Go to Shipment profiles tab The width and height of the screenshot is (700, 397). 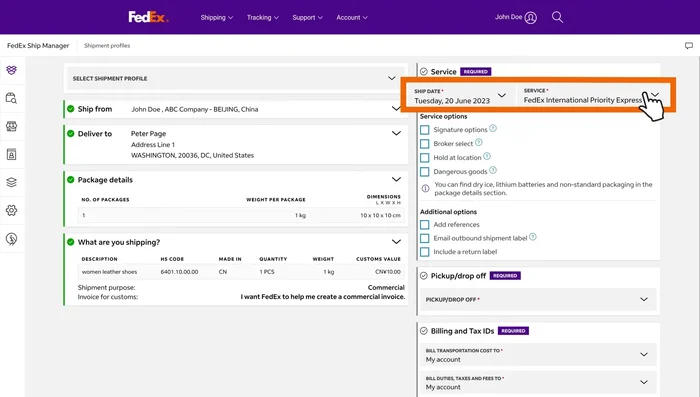[x=107, y=46]
